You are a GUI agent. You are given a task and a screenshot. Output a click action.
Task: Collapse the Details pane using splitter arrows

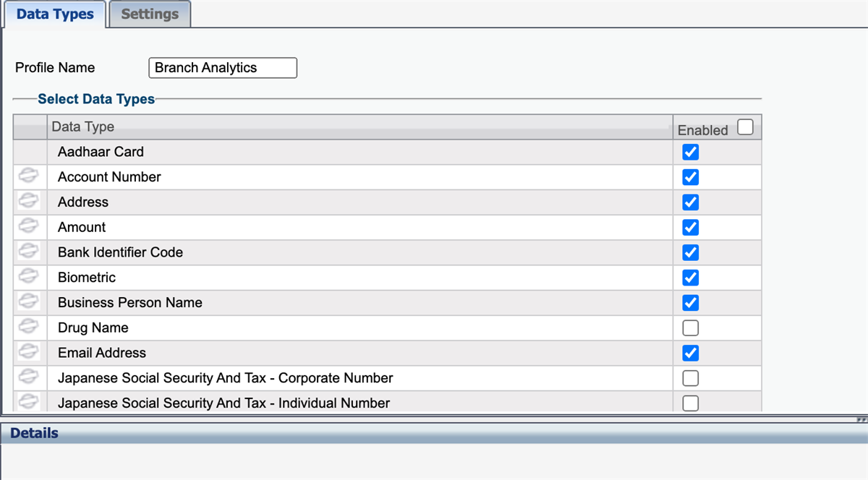point(861,419)
